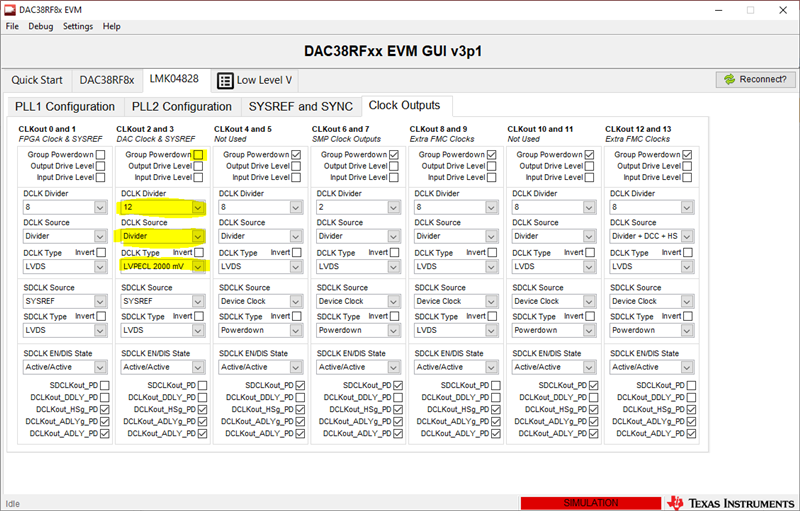Open SDCLK Type dropdown for CLKout 8 and 9
The image size is (800, 511).
[456, 330]
